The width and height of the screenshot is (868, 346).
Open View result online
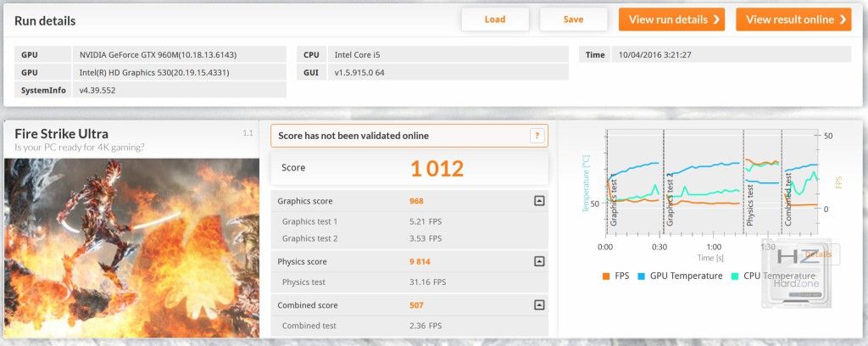(x=793, y=20)
